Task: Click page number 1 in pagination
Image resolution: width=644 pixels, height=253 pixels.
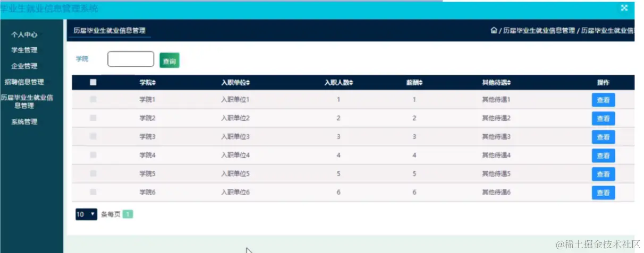Action: point(128,214)
